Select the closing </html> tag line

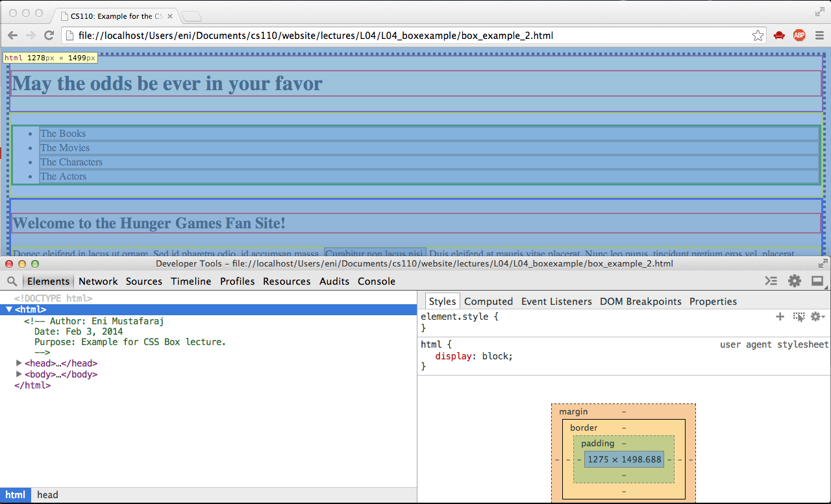pyautogui.click(x=32, y=385)
